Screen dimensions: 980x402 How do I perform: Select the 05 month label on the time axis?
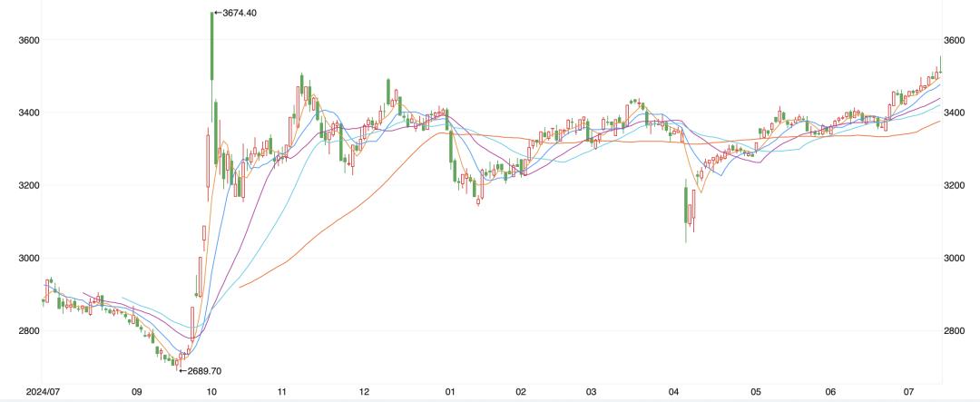756,392
